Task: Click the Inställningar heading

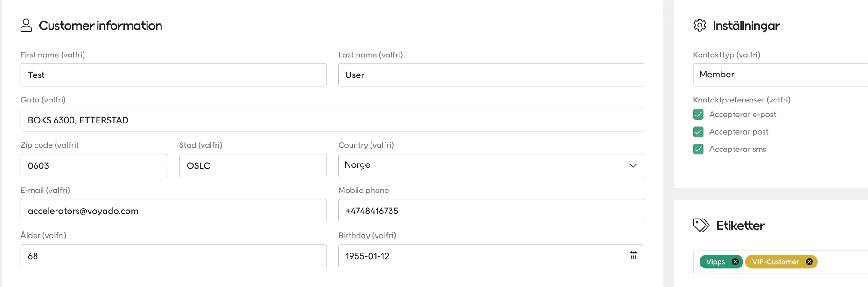Action: click(x=746, y=26)
